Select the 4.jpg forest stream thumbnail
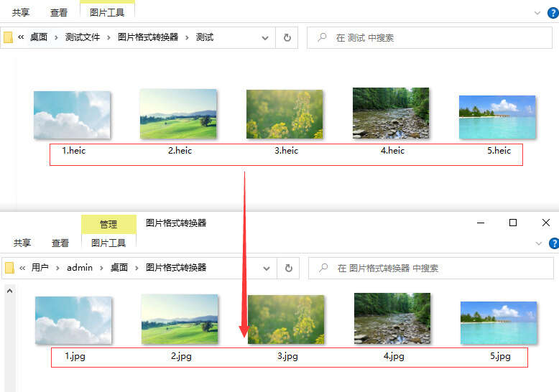 coord(392,318)
